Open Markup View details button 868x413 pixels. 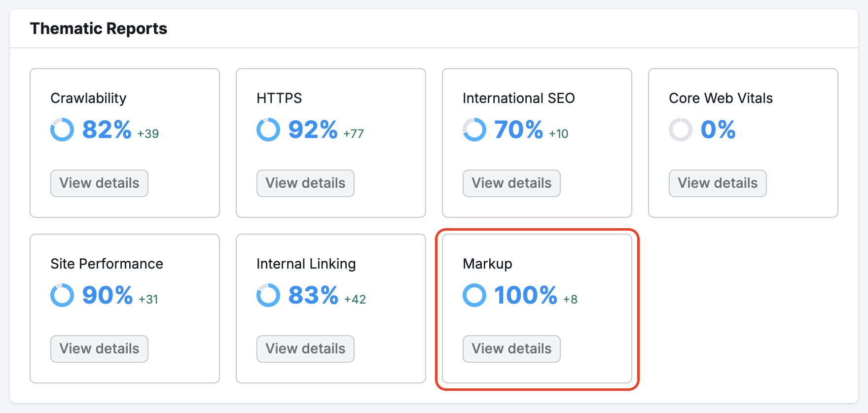(x=511, y=349)
